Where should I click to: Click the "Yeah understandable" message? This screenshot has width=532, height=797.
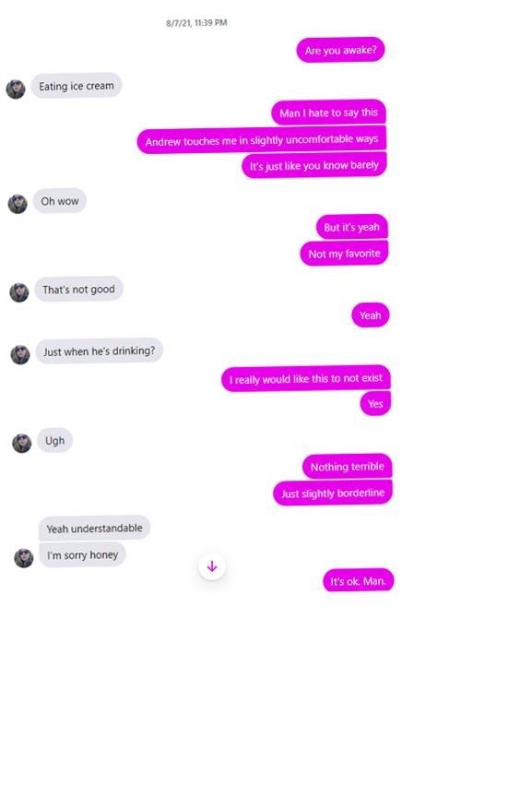[95, 529]
